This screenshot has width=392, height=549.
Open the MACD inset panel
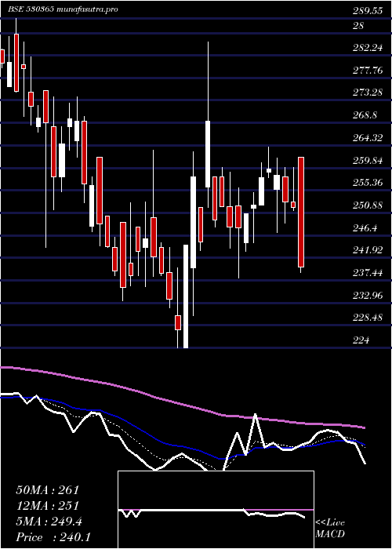pos(216,510)
